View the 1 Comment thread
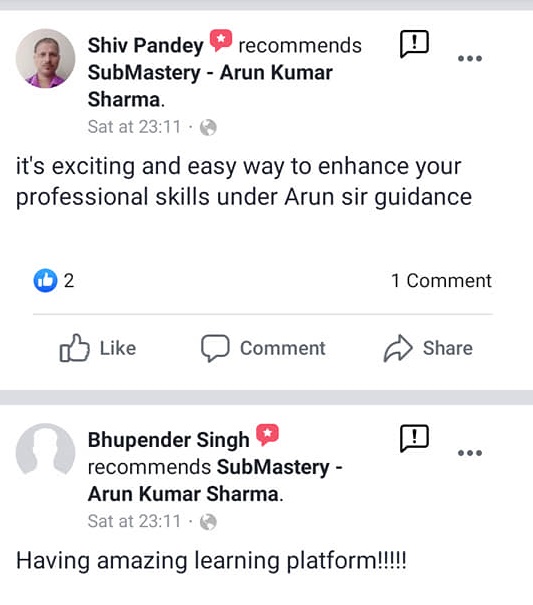Screen dimensions: 533x605 pos(441,281)
